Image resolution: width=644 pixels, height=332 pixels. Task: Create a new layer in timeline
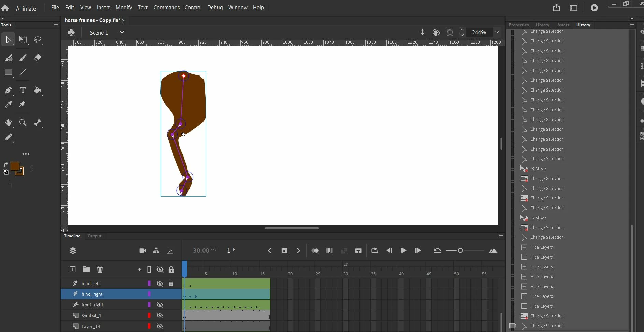click(73, 269)
